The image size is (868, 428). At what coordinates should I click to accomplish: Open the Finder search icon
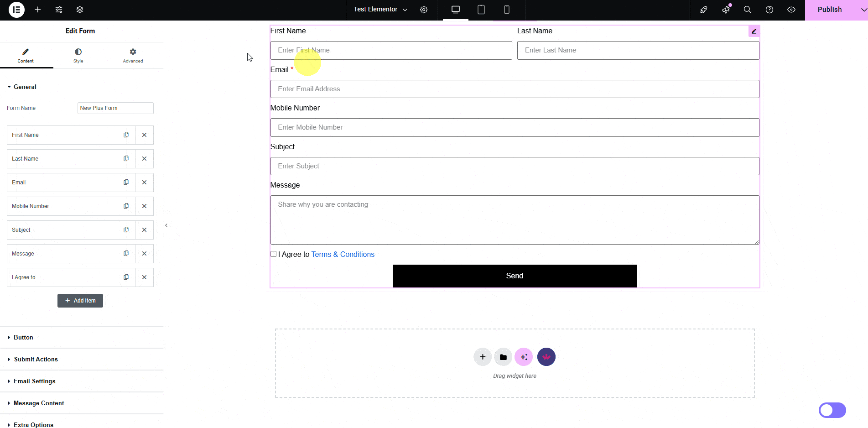tap(747, 10)
